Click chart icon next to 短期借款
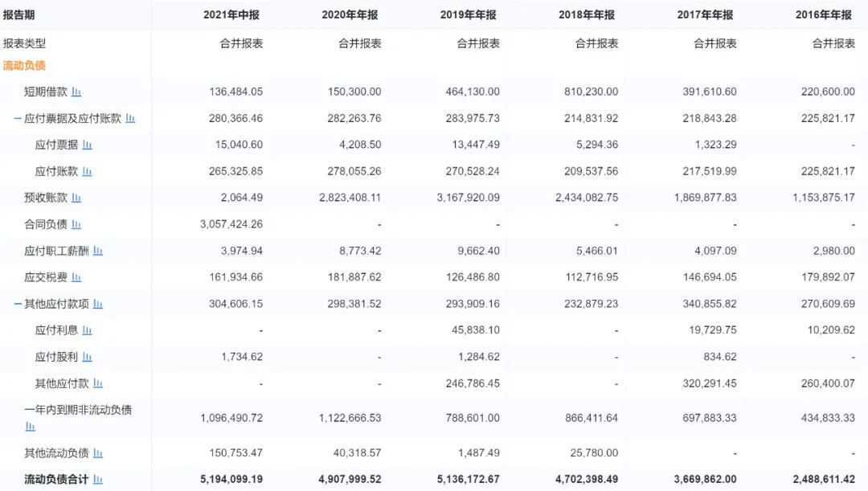The height and width of the screenshot is (491, 868). 76,92
